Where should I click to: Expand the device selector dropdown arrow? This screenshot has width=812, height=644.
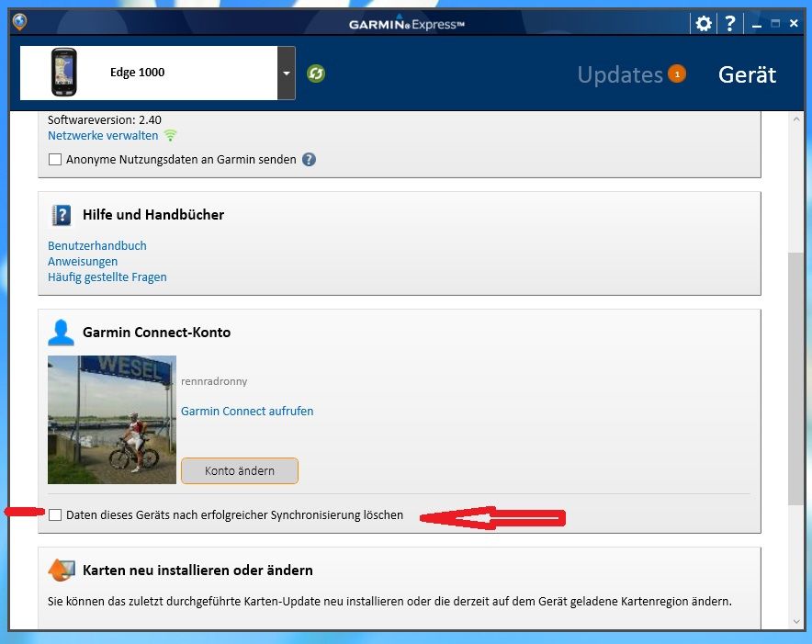pyautogui.click(x=287, y=73)
